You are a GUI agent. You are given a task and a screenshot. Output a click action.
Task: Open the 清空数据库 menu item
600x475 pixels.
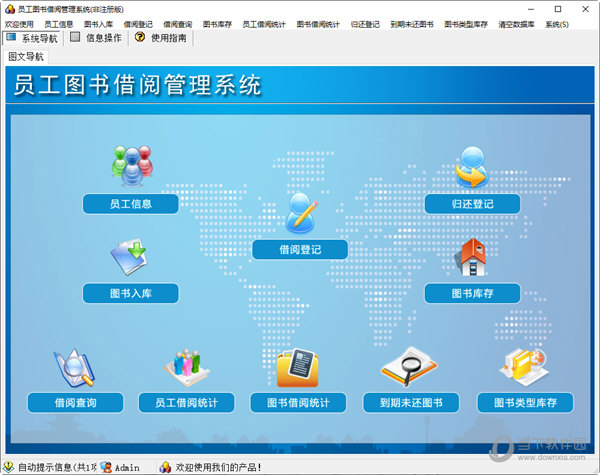pos(518,23)
